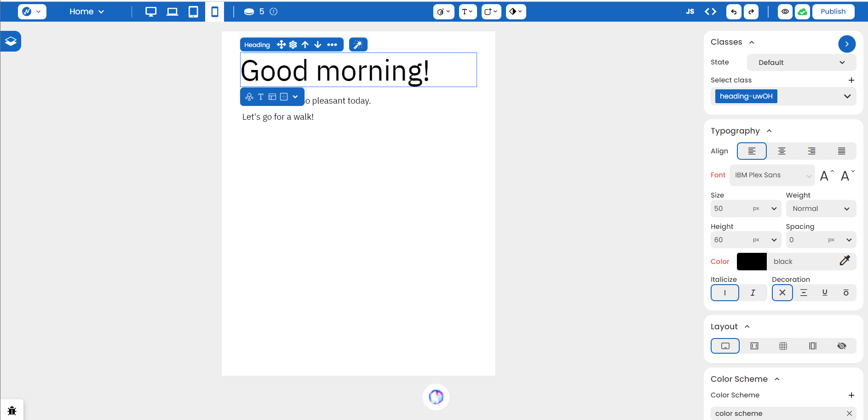Click the text T icon below heading
Screen dimensions: 868x420
point(261,97)
